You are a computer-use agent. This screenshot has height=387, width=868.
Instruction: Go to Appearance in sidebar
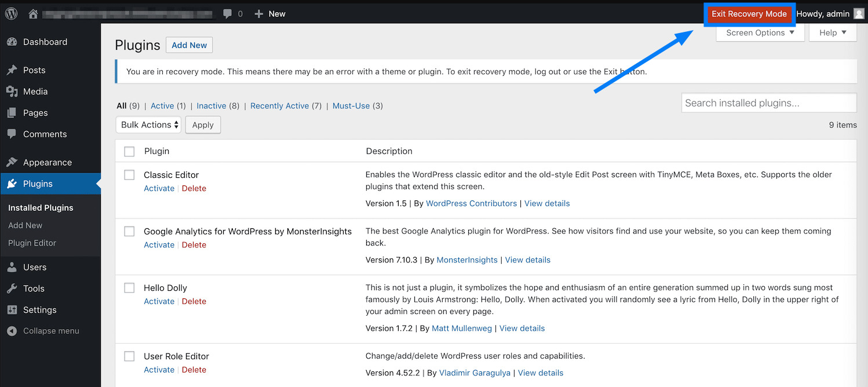[47, 162]
